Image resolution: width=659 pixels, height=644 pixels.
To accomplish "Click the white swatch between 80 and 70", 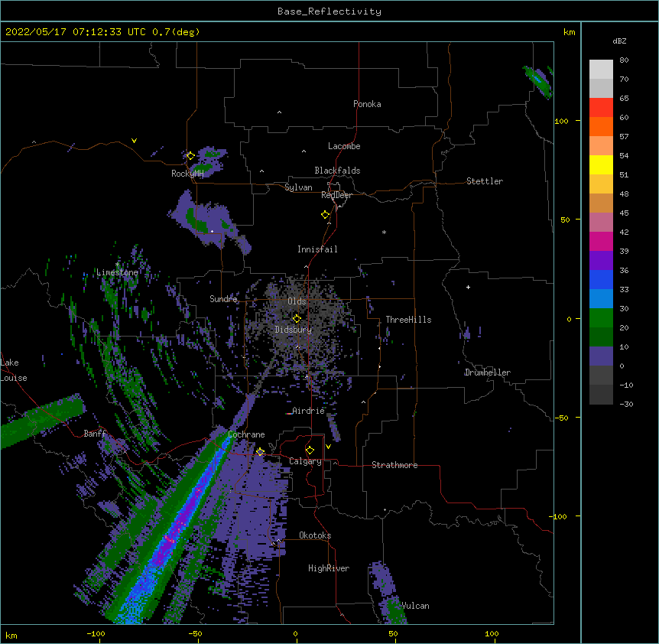I will 601,70.
